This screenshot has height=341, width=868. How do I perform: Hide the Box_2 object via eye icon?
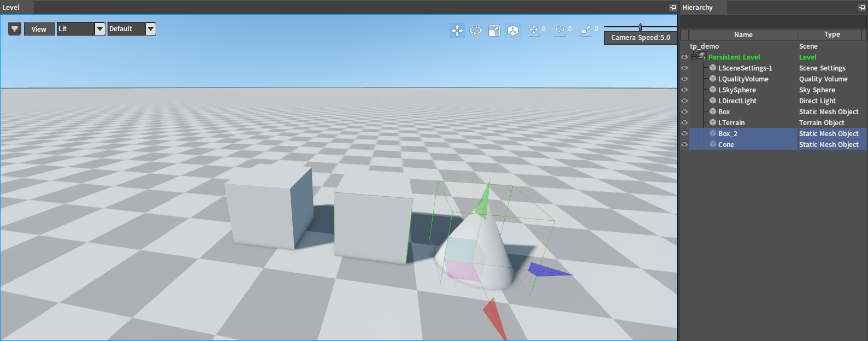pos(684,133)
